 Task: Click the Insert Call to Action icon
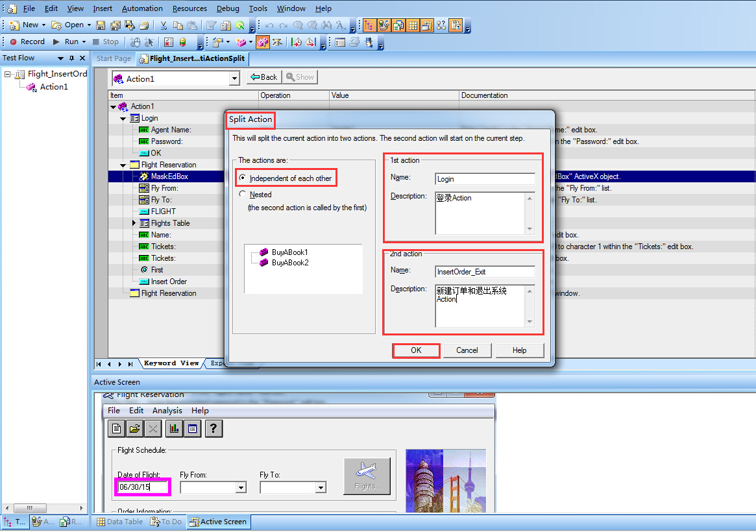click(x=241, y=42)
